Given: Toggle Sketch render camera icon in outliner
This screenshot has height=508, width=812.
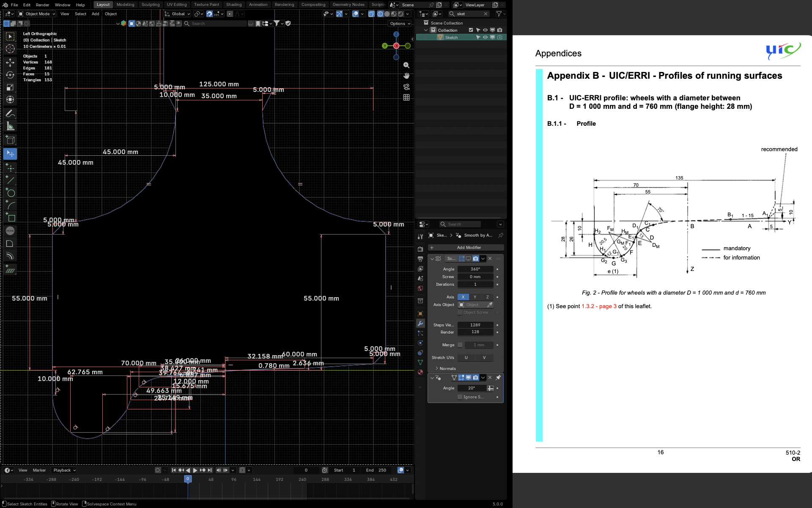Looking at the screenshot, I should [x=499, y=37].
